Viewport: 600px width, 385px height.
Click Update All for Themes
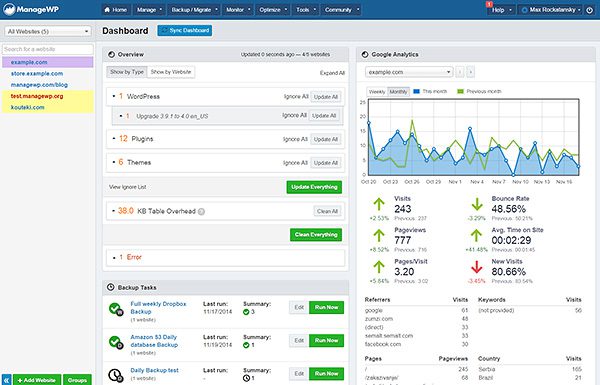point(326,163)
